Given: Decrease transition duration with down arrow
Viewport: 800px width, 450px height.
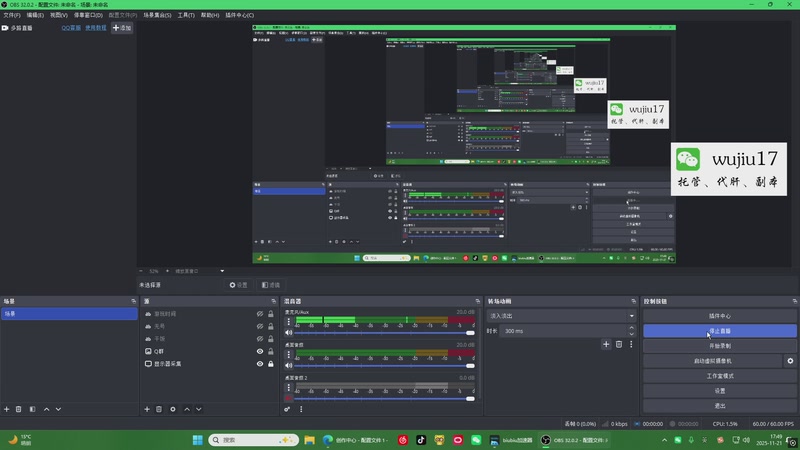Looking at the screenshot, I should point(632,334).
